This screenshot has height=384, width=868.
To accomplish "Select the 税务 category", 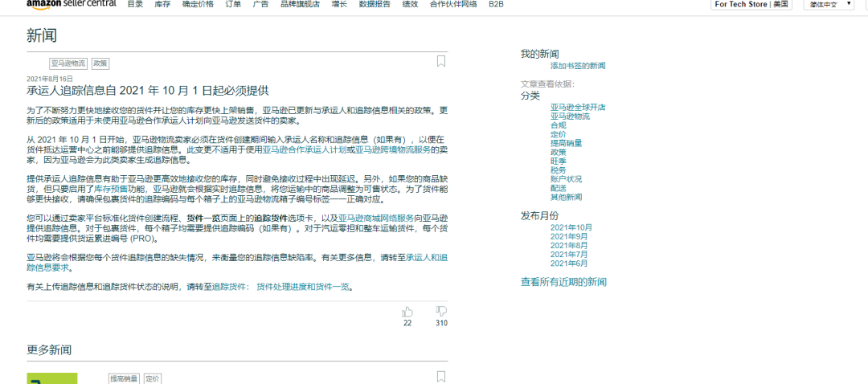I will click(558, 170).
